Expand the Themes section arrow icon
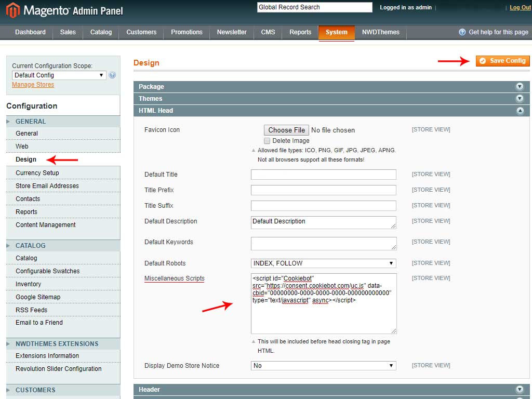The height and width of the screenshot is (399, 532). tap(520, 98)
